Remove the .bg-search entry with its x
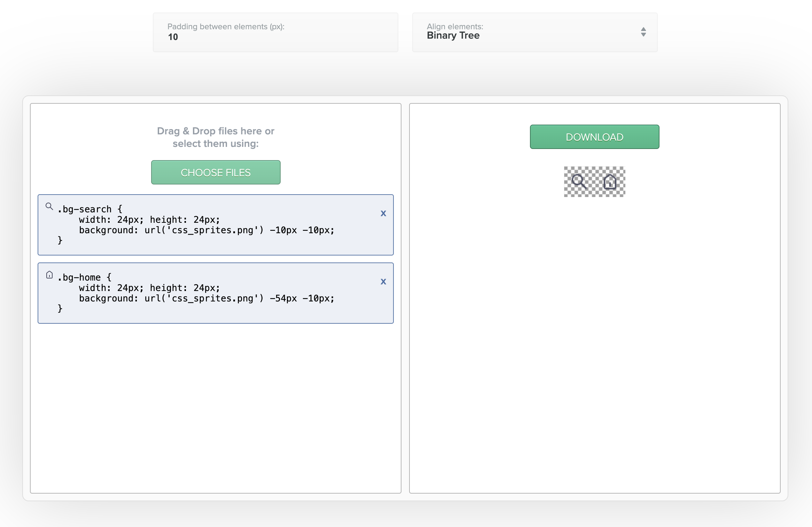This screenshot has width=812, height=527. pos(383,213)
